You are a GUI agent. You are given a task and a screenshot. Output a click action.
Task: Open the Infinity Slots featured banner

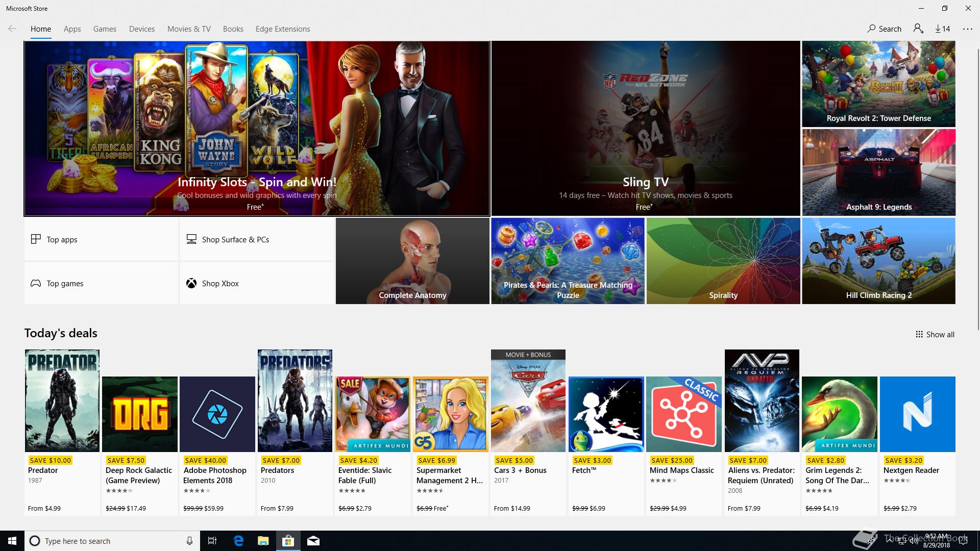[x=257, y=129]
